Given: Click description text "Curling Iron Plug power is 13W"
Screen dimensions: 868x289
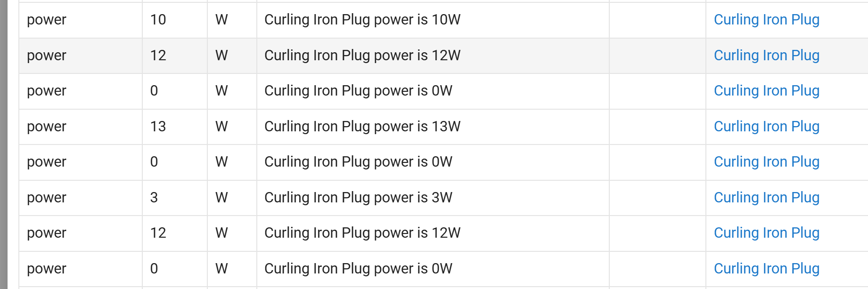Looking at the screenshot, I should pyautogui.click(x=362, y=127).
